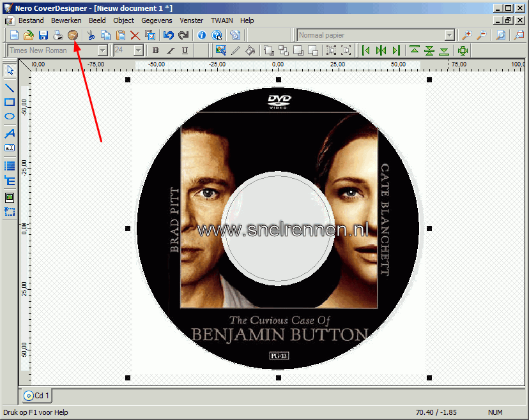Fit the page in view with magnifier-page icon
This screenshot has height=420, width=529.
click(x=501, y=35)
